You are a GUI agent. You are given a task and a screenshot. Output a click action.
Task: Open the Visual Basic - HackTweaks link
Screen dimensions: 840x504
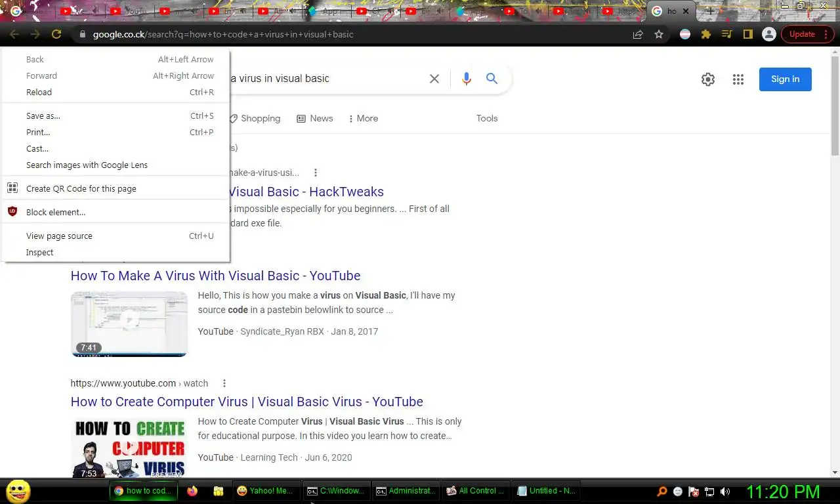point(306,192)
